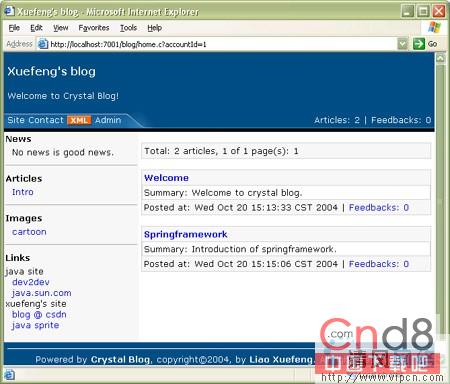Open the Intro article category
Screen dimensions: 450x384
tap(23, 192)
